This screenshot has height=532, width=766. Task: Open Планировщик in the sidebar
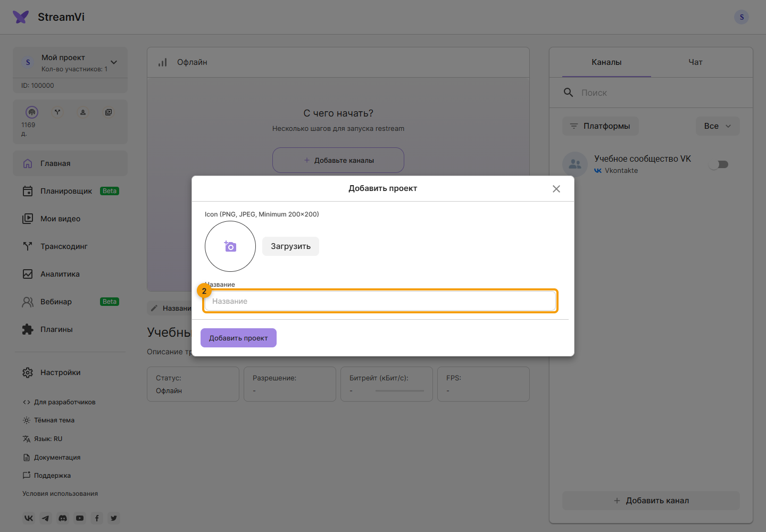[70, 191]
